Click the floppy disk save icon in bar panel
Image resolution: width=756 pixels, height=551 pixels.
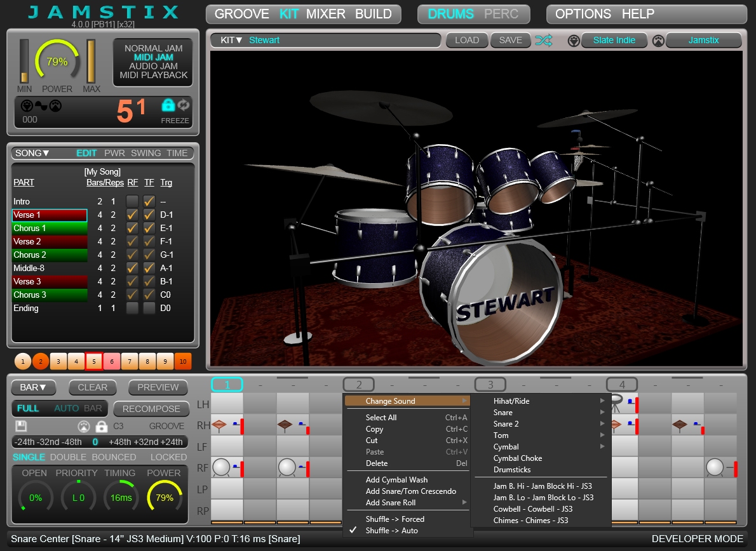[x=22, y=426]
